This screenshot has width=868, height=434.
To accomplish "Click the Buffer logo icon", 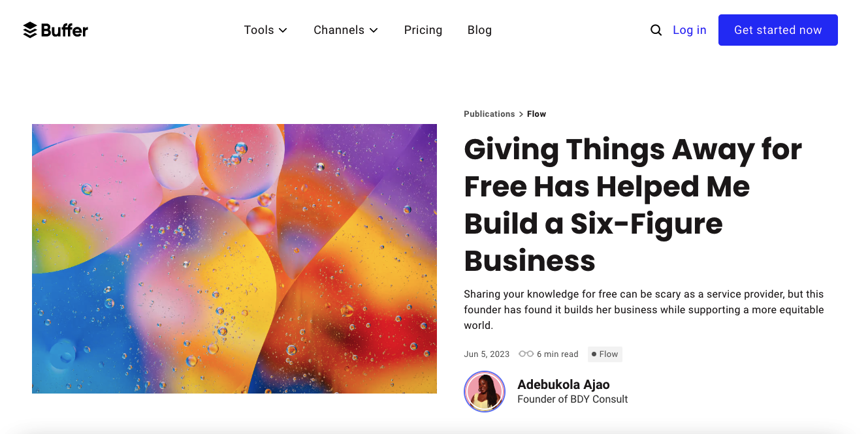I will [x=30, y=30].
